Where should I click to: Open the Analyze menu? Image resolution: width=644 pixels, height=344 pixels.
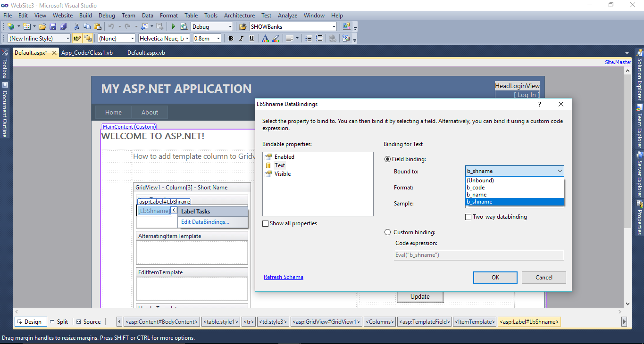(x=287, y=16)
